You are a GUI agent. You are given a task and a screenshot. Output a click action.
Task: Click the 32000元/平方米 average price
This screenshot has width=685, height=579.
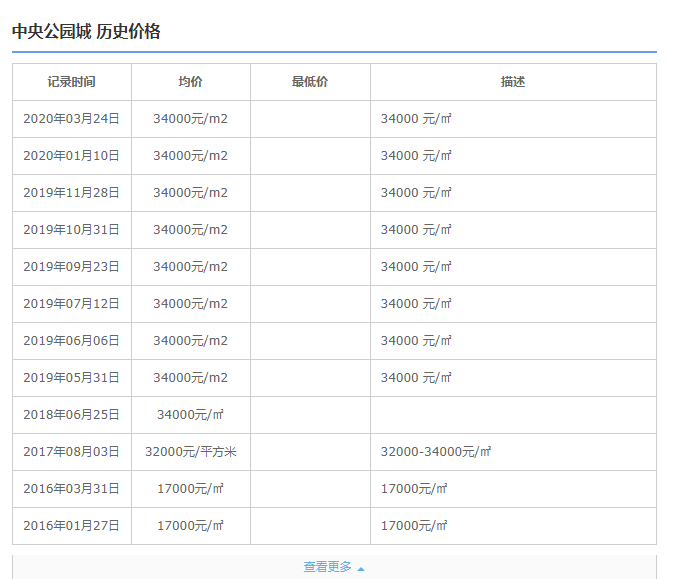tap(190, 452)
